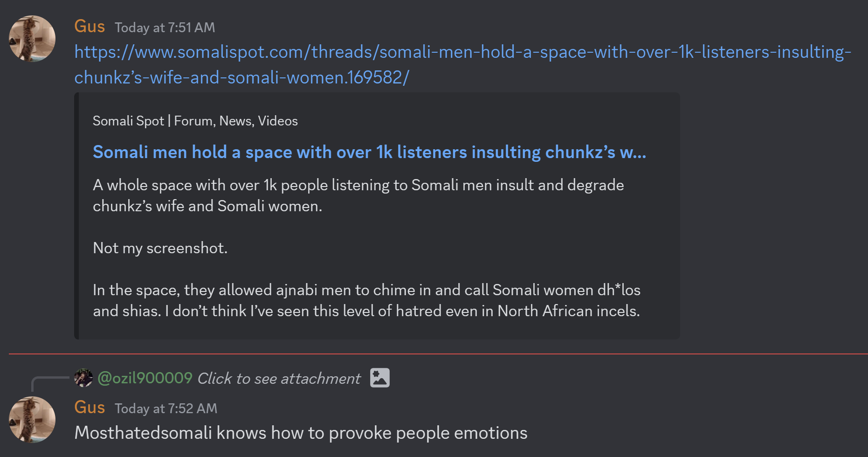Click the 'Today at 7:51 AM' timestamp
The width and height of the screenshot is (868, 457).
point(165,28)
